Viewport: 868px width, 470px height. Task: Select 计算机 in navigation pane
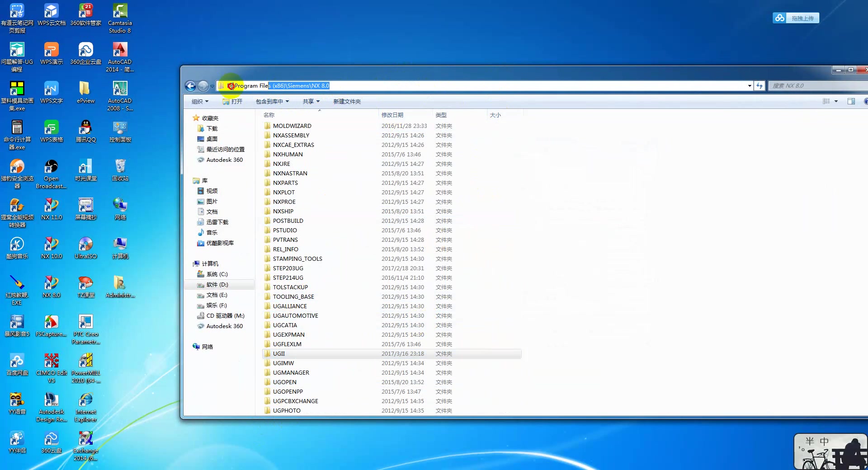coord(210,263)
